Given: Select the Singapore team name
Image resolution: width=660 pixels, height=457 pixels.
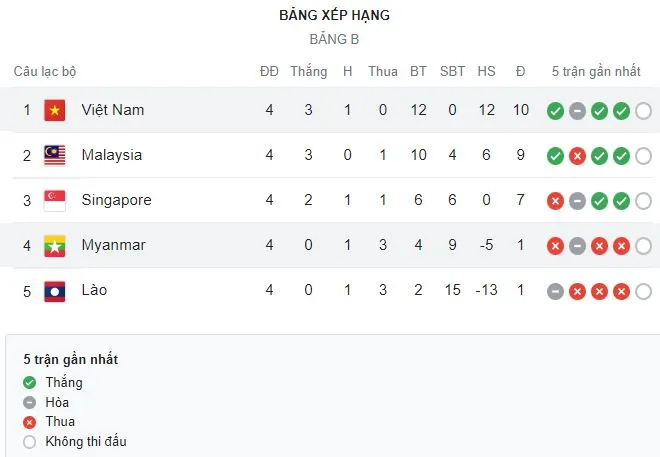Looking at the screenshot, I should [x=117, y=200].
